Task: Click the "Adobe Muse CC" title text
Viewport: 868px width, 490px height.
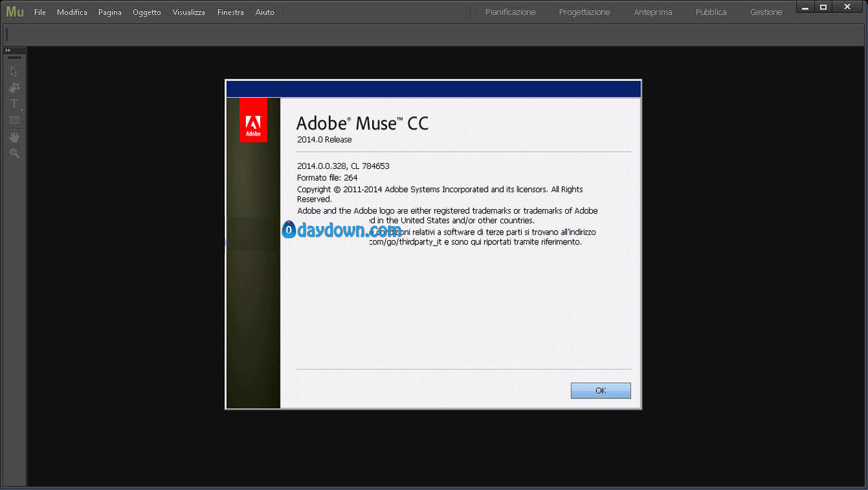Action: pos(363,123)
